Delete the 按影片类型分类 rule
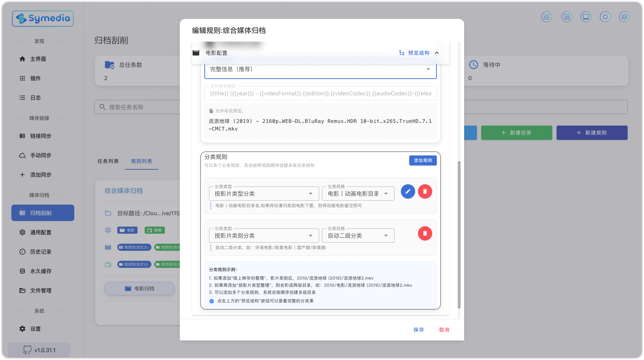644x360 pixels. (425, 191)
